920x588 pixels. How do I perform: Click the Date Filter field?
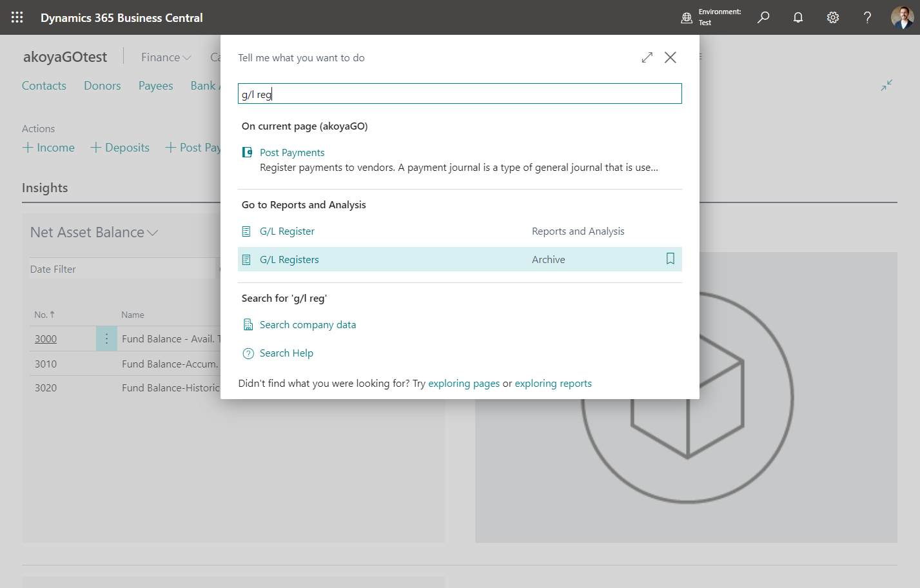(x=122, y=269)
